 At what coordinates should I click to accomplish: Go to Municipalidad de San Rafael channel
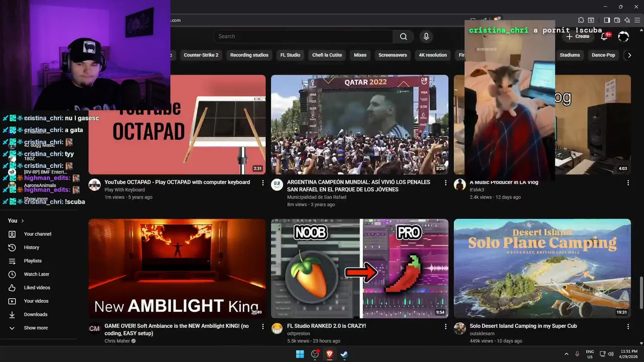tap(316, 197)
